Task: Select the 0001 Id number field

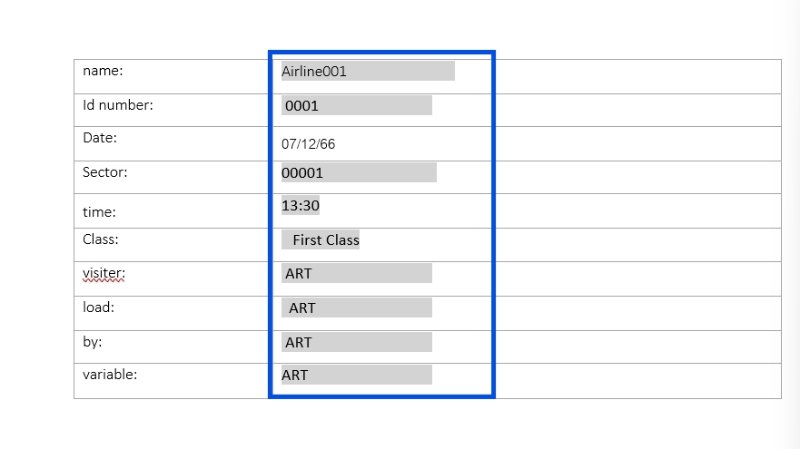Action: [x=356, y=105]
